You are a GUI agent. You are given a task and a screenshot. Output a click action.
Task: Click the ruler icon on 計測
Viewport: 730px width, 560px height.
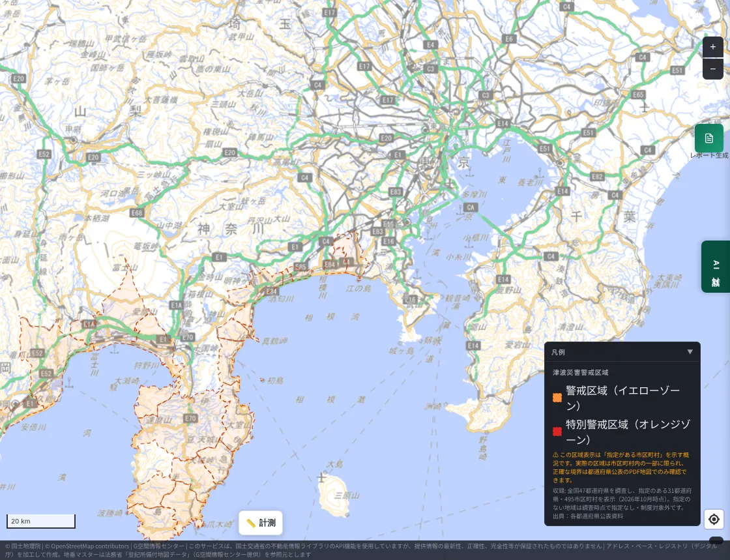click(x=250, y=523)
